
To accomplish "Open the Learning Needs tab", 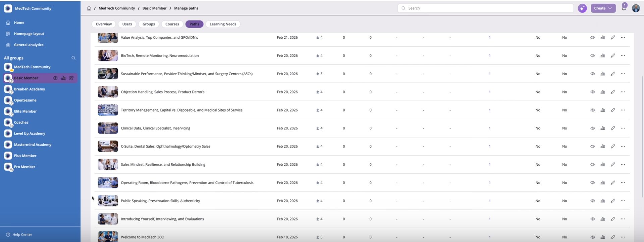I will click(223, 24).
